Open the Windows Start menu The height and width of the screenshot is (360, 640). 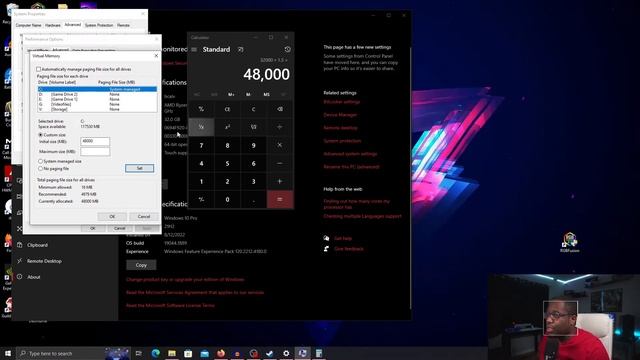pyautogui.click(x=8, y=353)
